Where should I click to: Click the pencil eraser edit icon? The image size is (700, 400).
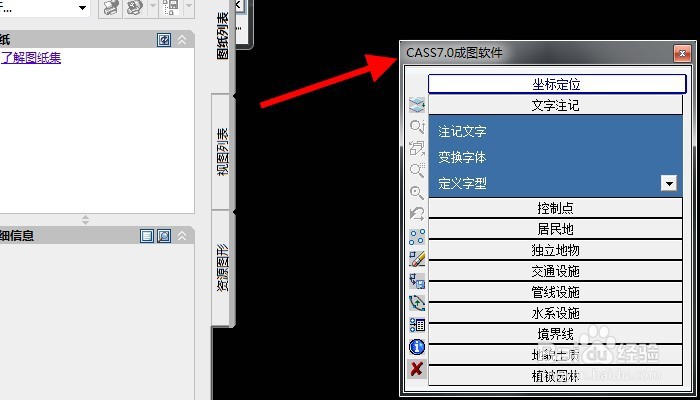tap(417, 259)
